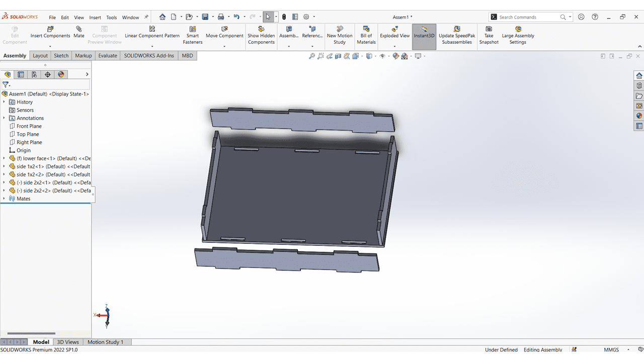644x362 pixels.
Task: Open the Appearances task pane tab
Action: click(x=639, y=116)
